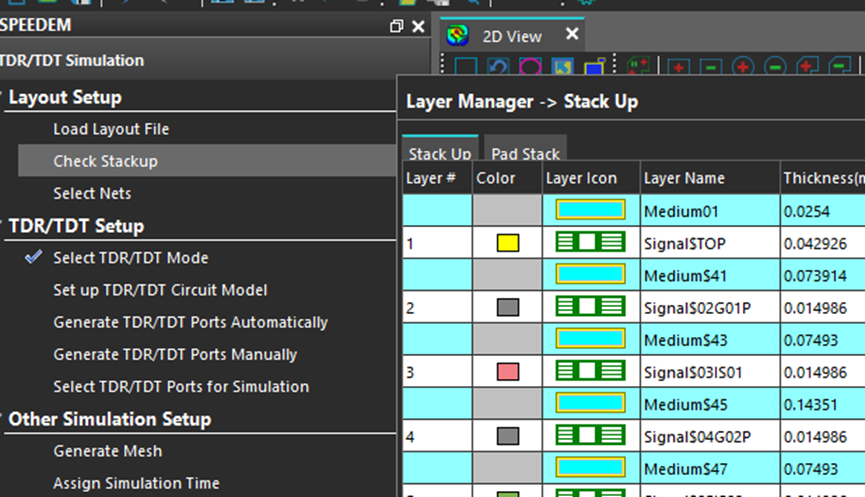Open the Assign Simulation Time step

pyautogui.click(x=136, y=483)
